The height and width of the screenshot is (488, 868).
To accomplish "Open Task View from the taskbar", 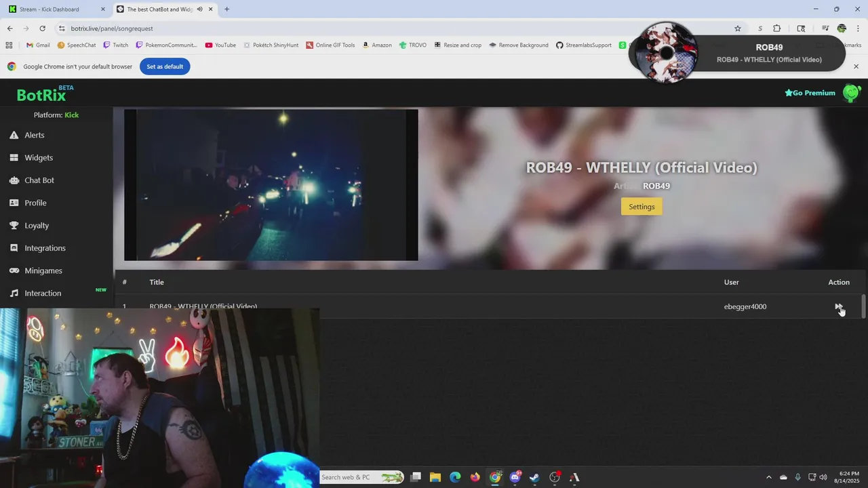I will point(416,477).
